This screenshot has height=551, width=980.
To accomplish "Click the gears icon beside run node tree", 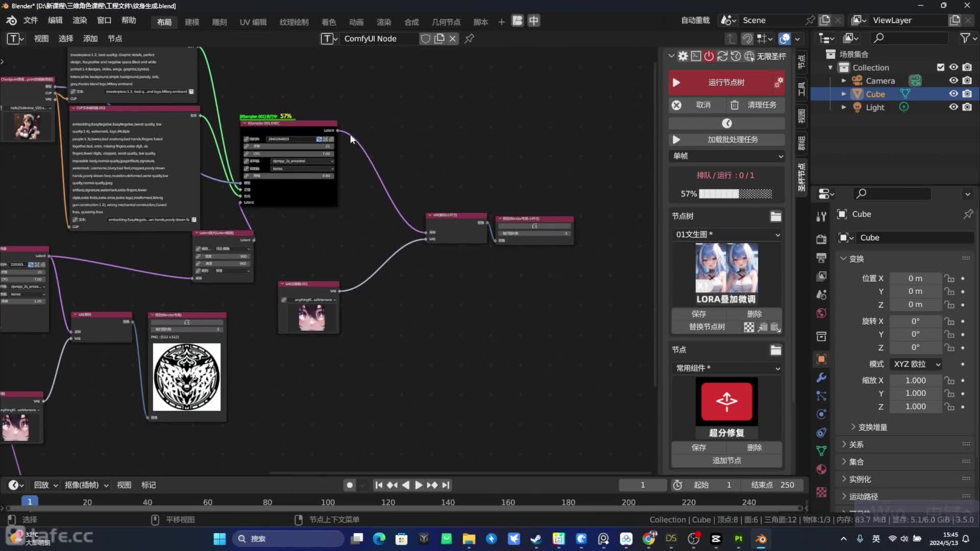I will tap(778, 83).
